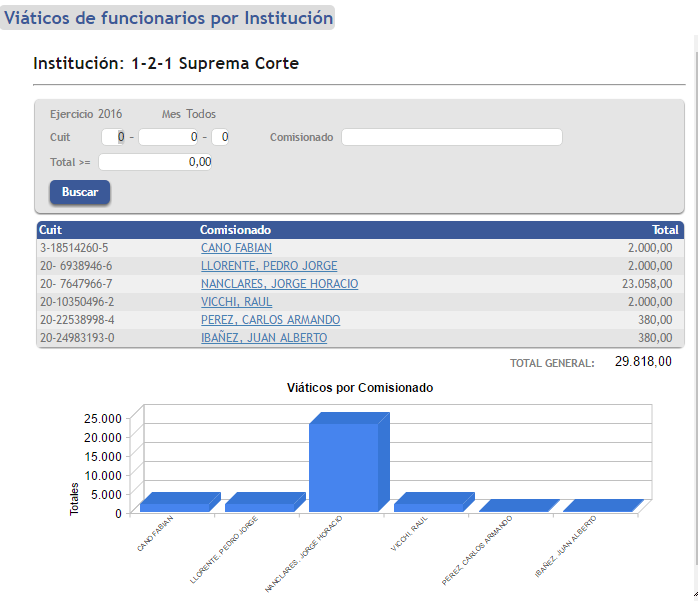
Task: Select the VICCHI, RAUL chart bar
Action: click(x=428, y=506)
